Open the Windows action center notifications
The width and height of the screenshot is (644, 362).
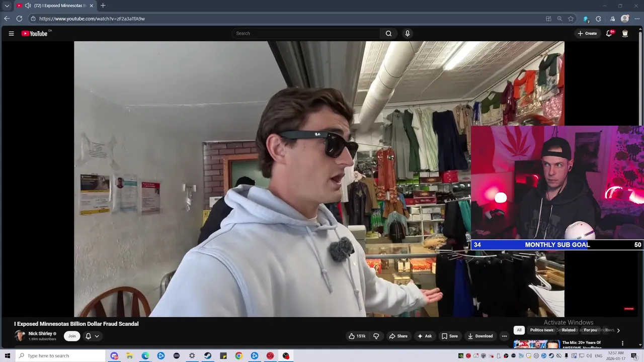pyautogui.click(x=634, y=356)
